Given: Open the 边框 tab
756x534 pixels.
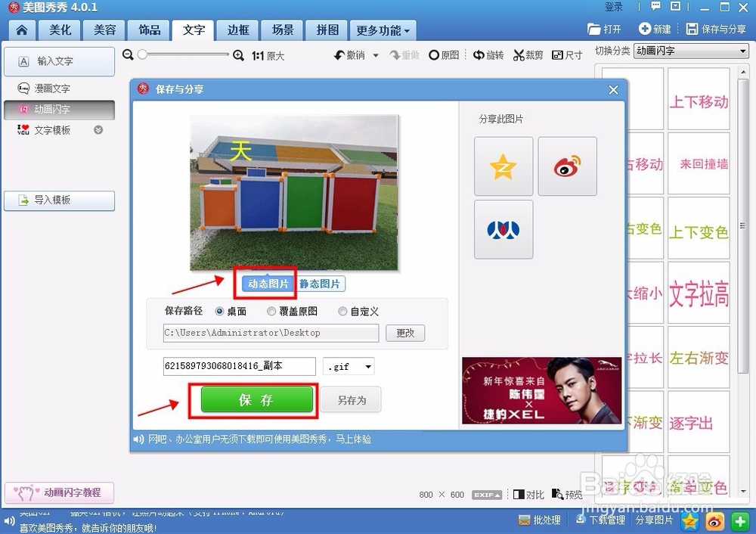Looking at the screenshot, I should pyautogui.click(x=238, y=30).
